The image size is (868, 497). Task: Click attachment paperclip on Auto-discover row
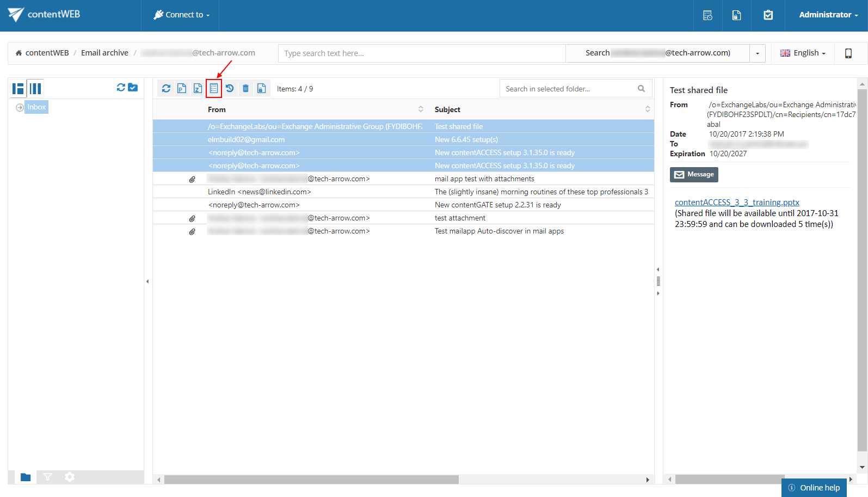[x=192, y=231]
